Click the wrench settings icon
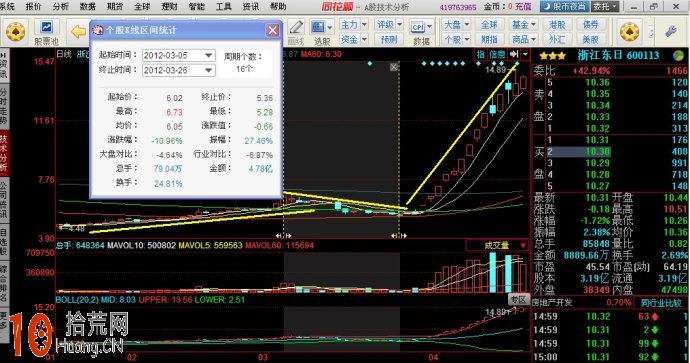Screen dimensions: 690x363 click(x=671, y=31)
